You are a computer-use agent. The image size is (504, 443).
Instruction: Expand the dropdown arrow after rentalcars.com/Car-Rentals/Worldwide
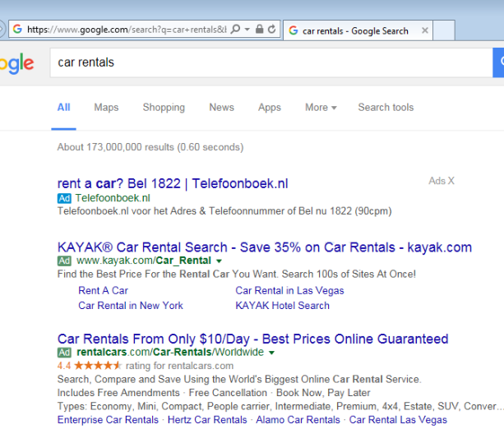point(271,353)
